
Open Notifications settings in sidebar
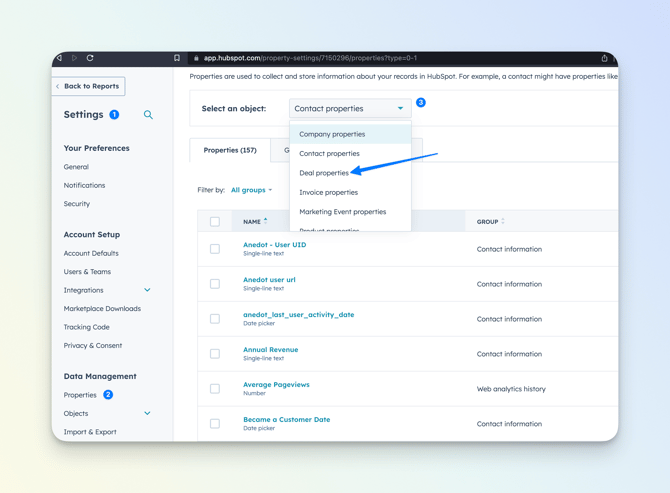pyautogui.click(x=84, y=185)
